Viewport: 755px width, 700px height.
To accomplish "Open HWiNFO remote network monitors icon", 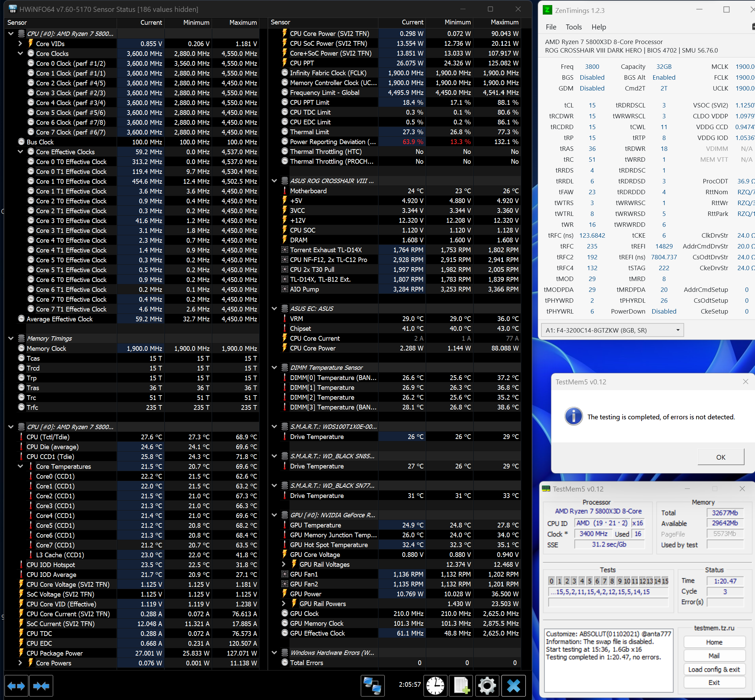I will click(372, 686).
